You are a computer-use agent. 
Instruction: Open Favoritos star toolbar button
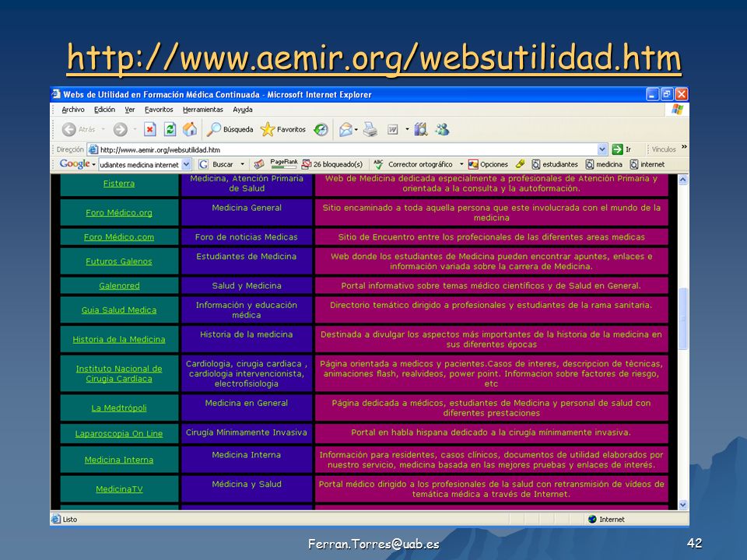(283, 129)
